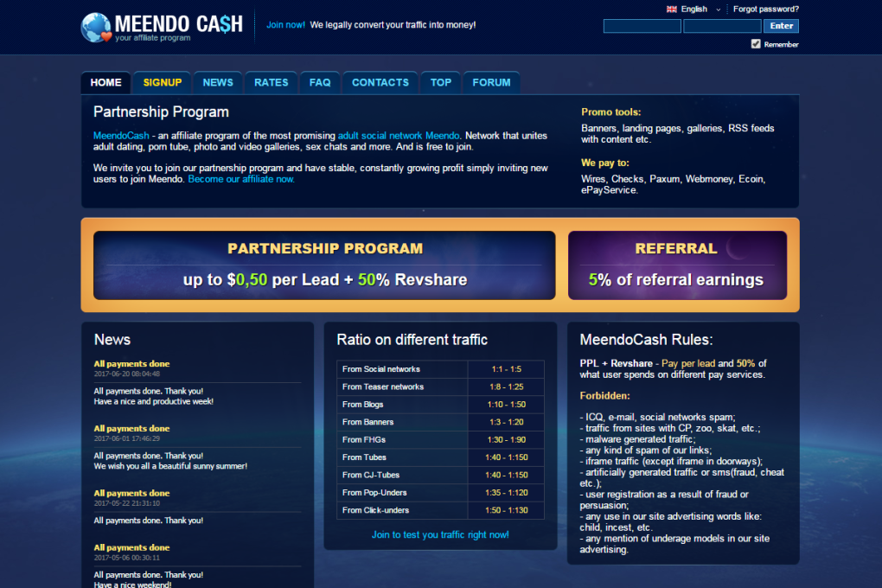Click the MeendoCash globe logo icon
Screen dimensions: 882x588
point(96,27)
